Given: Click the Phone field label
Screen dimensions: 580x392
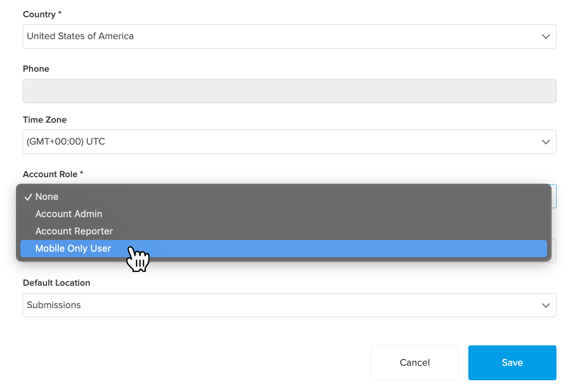Looking at the screenshot, I should click(36, 69).
